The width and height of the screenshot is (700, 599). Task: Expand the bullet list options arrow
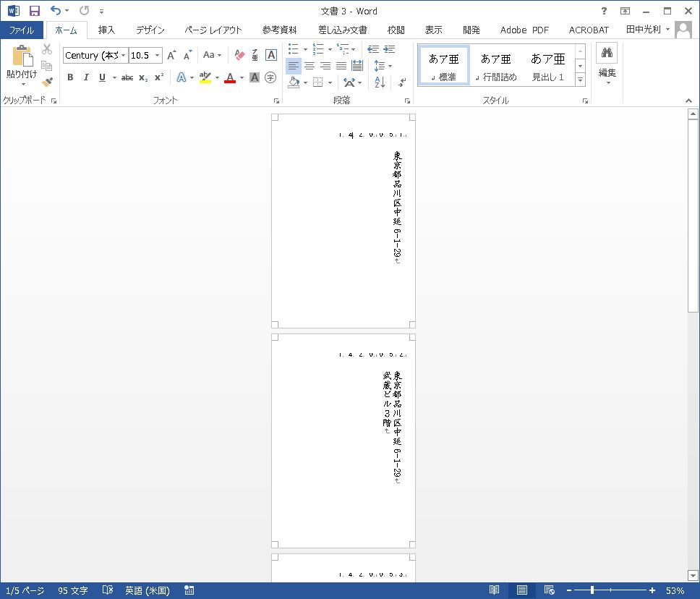[x=306, y=49]
